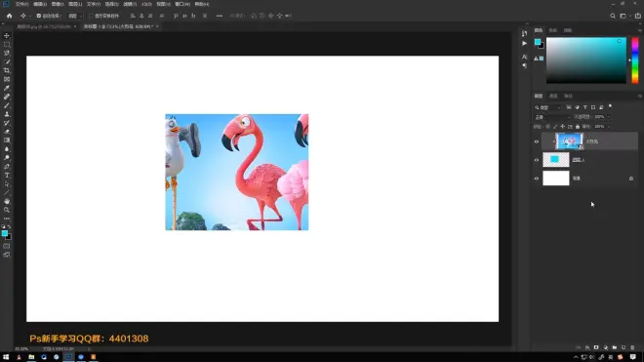Open the first menu in the menu bar
This screenshot has height=362, width=644.
[x=21, y=4]
